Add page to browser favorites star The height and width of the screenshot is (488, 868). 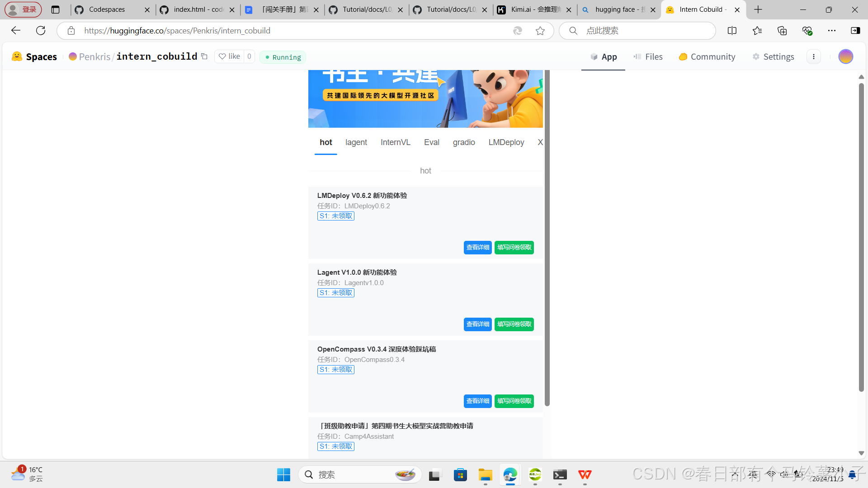[540, 31]
